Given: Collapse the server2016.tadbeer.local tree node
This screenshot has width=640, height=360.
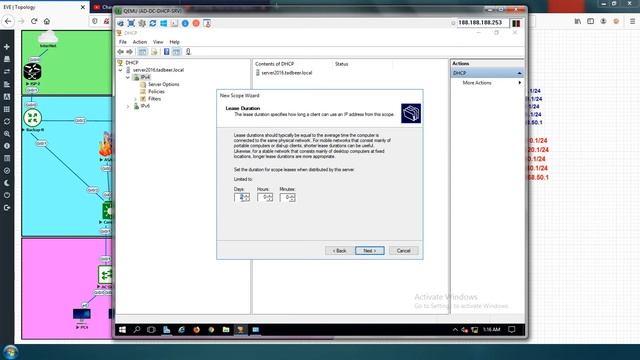Looking at the screenshot, I should [x=121, y=70].
